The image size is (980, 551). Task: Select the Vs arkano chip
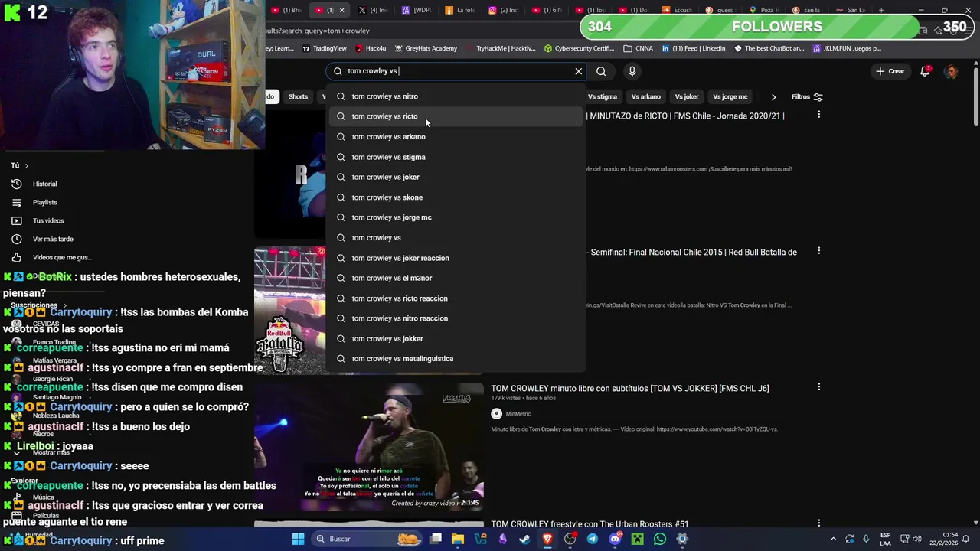point(645,97)
